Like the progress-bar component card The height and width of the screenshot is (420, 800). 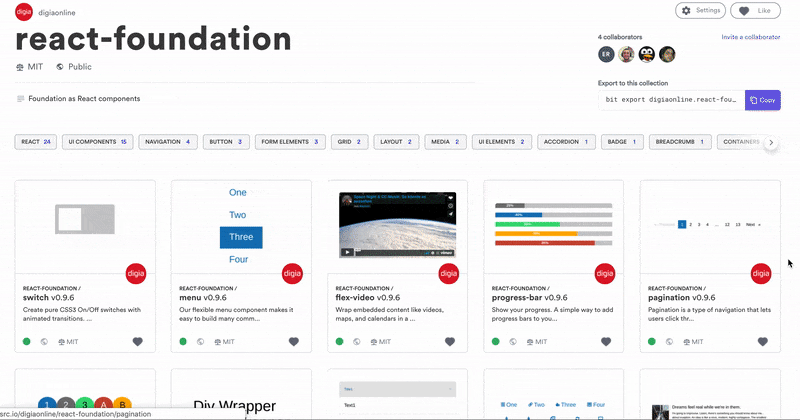(x=606, y=342)
